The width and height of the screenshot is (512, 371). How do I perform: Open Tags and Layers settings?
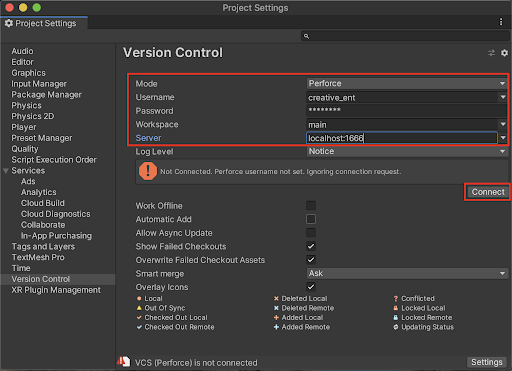tap(43, 247)
